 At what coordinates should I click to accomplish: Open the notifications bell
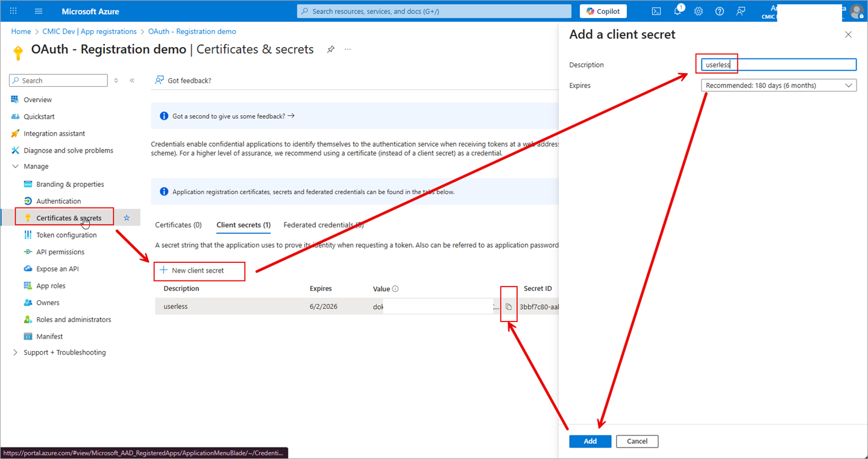(677, 11)
